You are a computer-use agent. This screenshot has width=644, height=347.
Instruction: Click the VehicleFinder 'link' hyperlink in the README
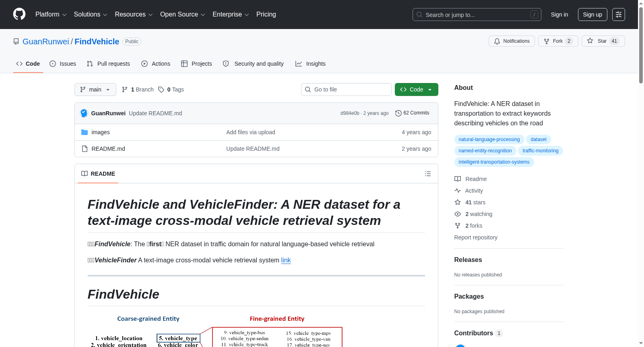pos(286,260)
